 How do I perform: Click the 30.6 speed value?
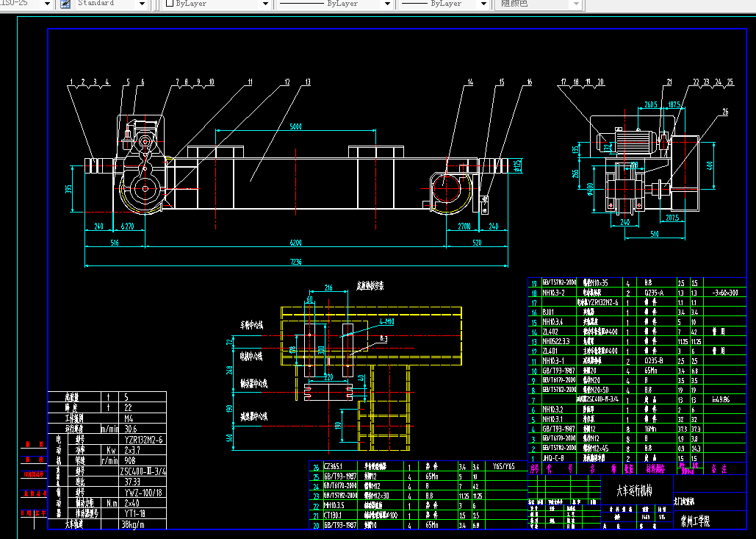131,429
